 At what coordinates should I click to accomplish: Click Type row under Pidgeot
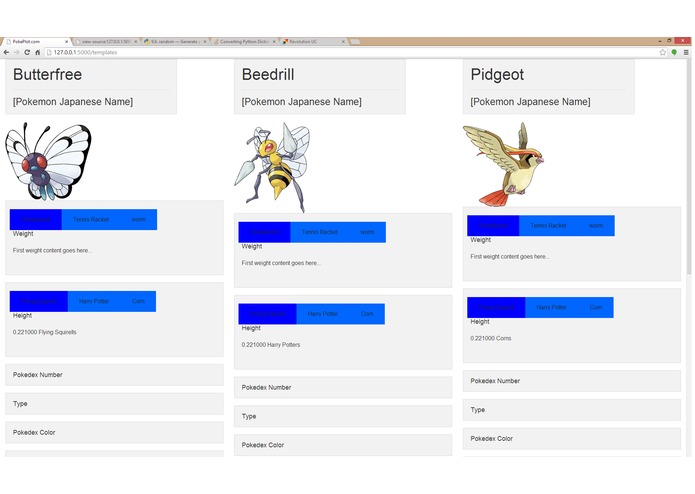point(572,410)
